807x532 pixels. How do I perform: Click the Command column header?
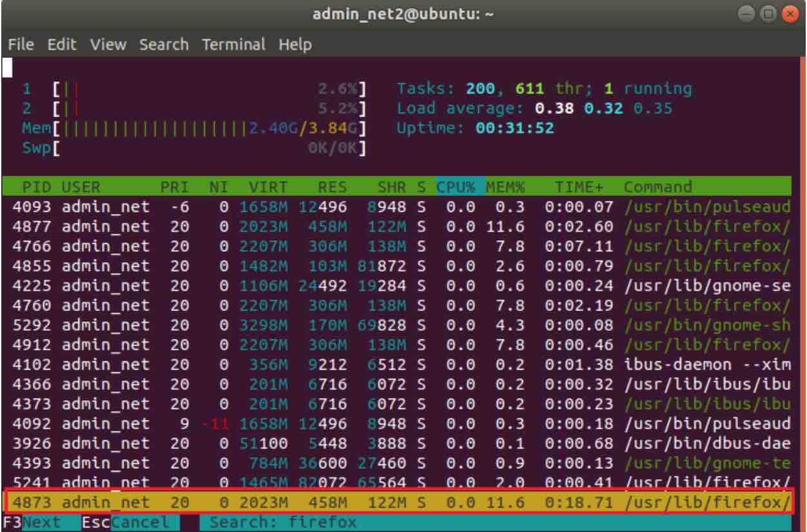(657, 188)
